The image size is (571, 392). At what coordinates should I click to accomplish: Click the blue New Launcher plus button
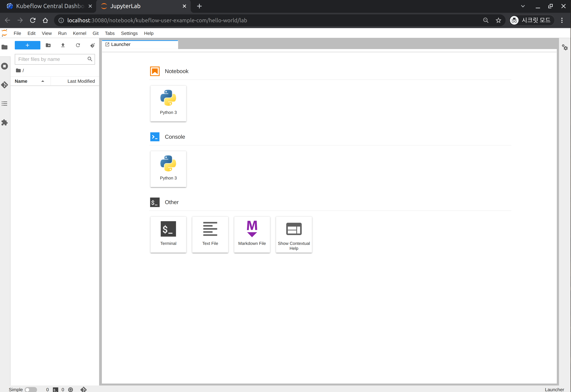click(x=28, y=45)
